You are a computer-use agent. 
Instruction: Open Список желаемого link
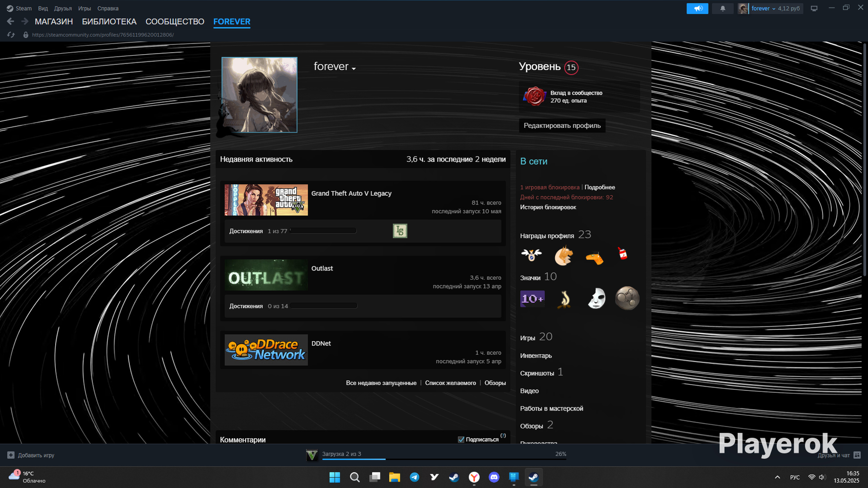451,383
